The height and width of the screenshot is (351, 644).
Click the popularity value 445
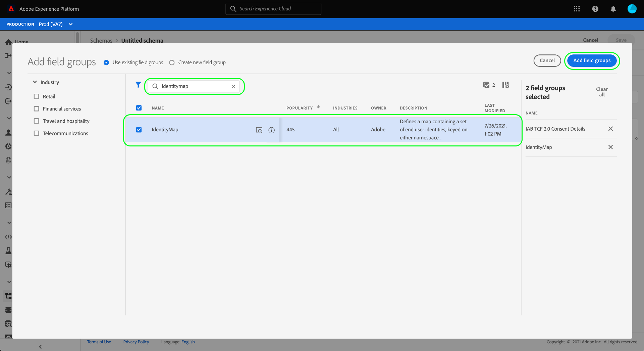[290, 130]
